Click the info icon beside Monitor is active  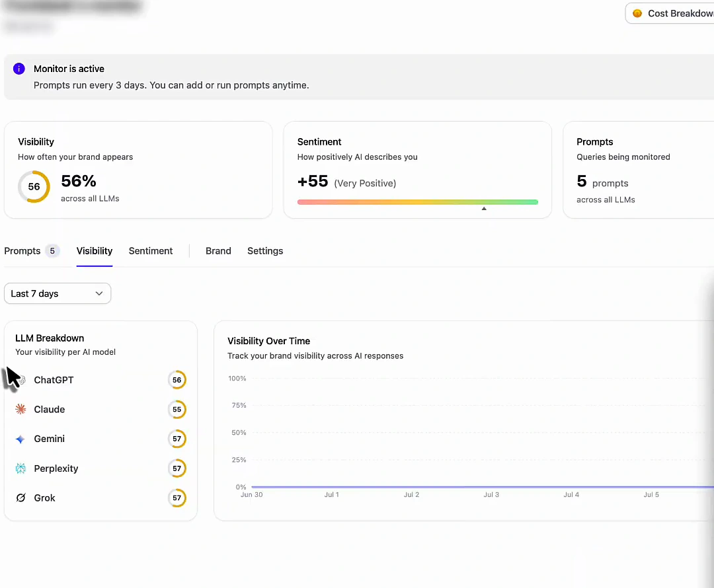click(19, 69)
